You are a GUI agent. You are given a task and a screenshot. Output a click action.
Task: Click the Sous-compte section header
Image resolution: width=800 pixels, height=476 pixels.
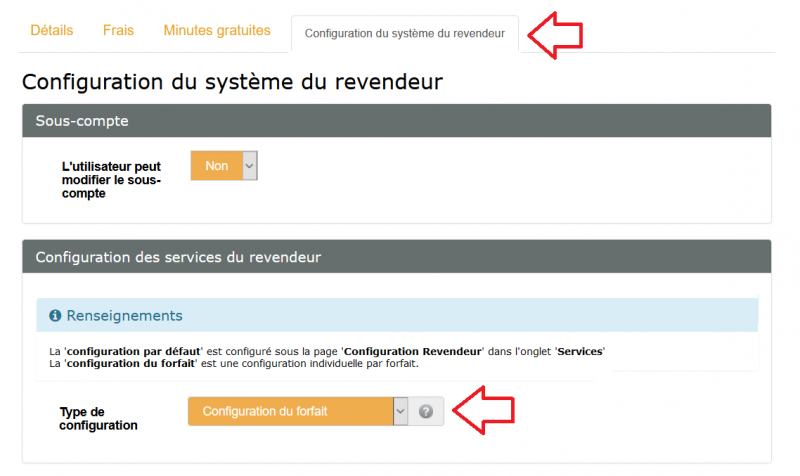(396, 121)
